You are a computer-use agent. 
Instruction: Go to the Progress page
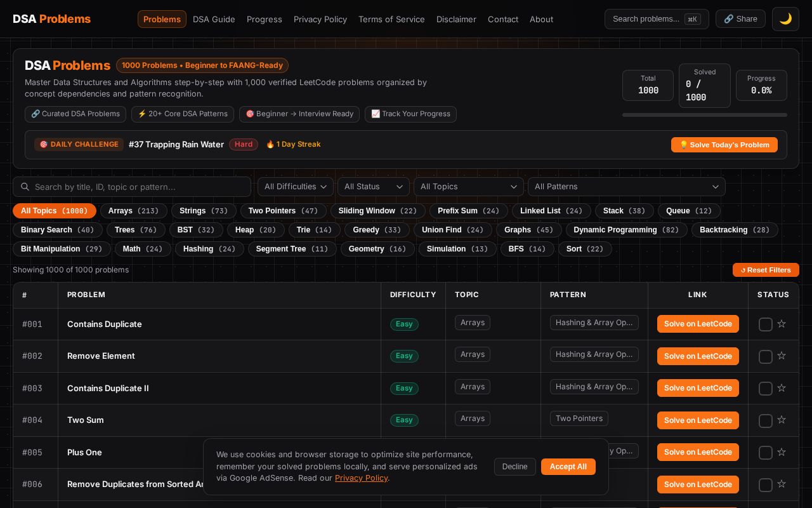pyautogui.click(x=265, y=19)
